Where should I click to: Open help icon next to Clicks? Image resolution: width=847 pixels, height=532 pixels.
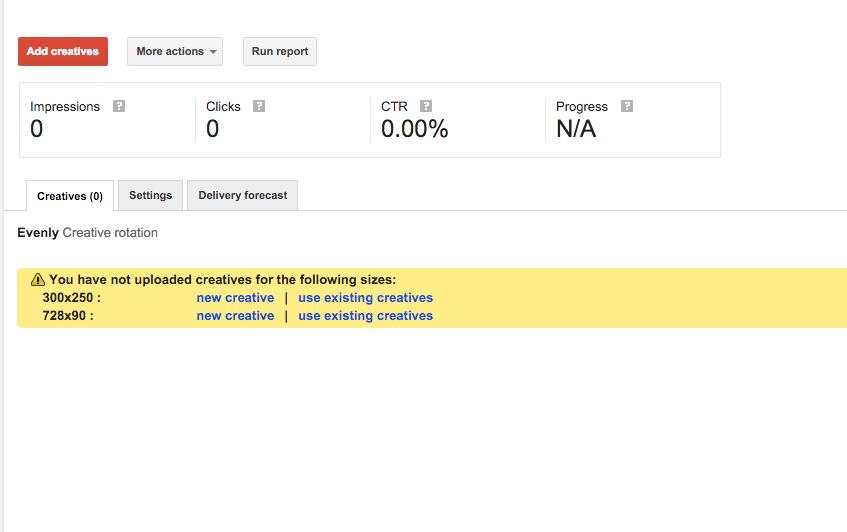tap(259, 106)
